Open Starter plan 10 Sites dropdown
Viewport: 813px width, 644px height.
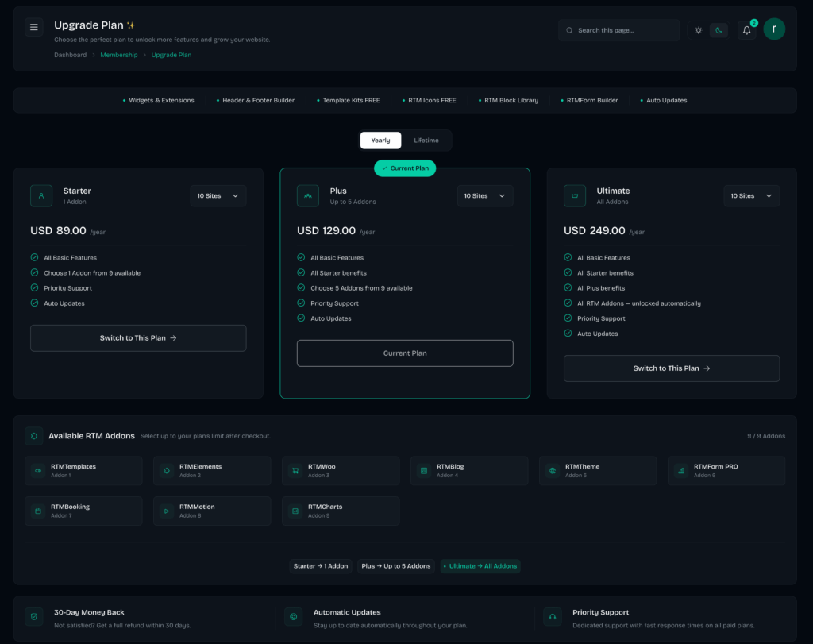tap(218, 195)
